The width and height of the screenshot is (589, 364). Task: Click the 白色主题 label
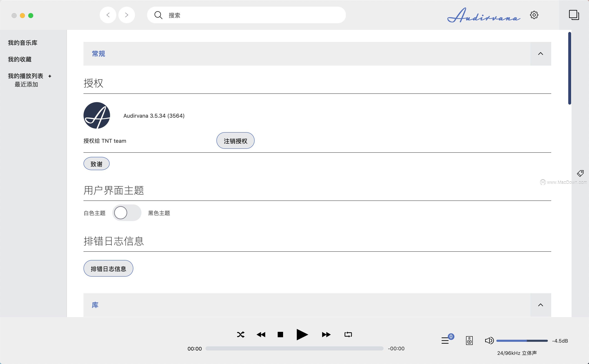point(94,213)
